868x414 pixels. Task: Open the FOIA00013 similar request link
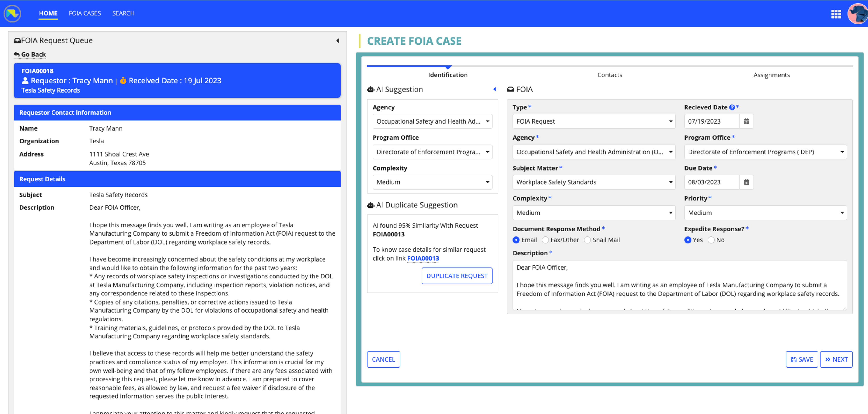(423, 259)
